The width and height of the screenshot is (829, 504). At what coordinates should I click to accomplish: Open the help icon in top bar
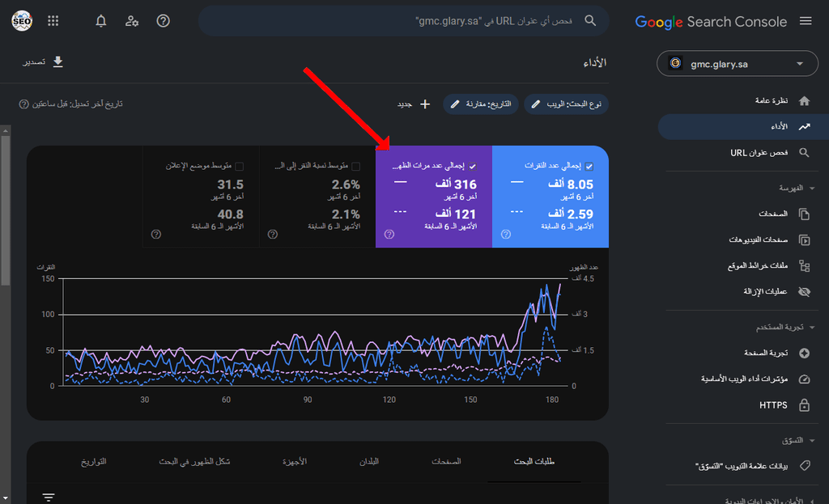coord(163,21)
